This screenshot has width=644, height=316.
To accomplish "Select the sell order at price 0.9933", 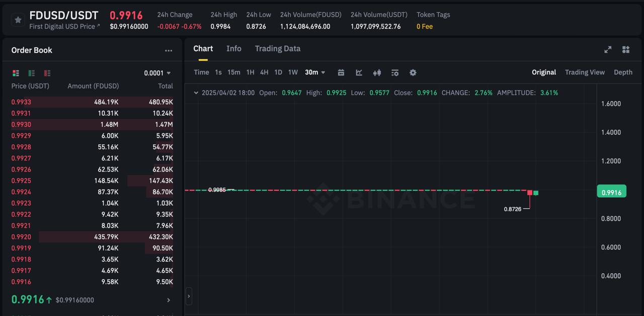I will 92,102.
